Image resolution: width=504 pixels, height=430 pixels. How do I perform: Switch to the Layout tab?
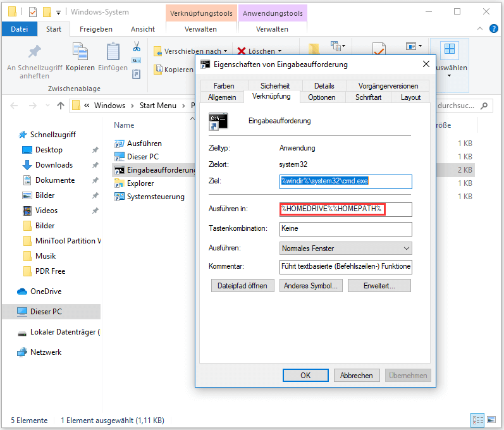coord(410,97)
